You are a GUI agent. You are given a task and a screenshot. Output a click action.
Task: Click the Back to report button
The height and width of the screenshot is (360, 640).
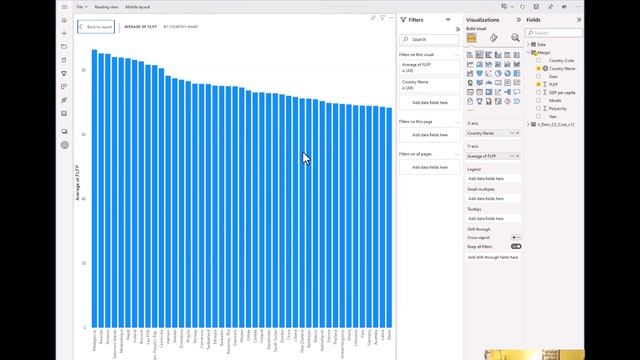coord(96,27)
